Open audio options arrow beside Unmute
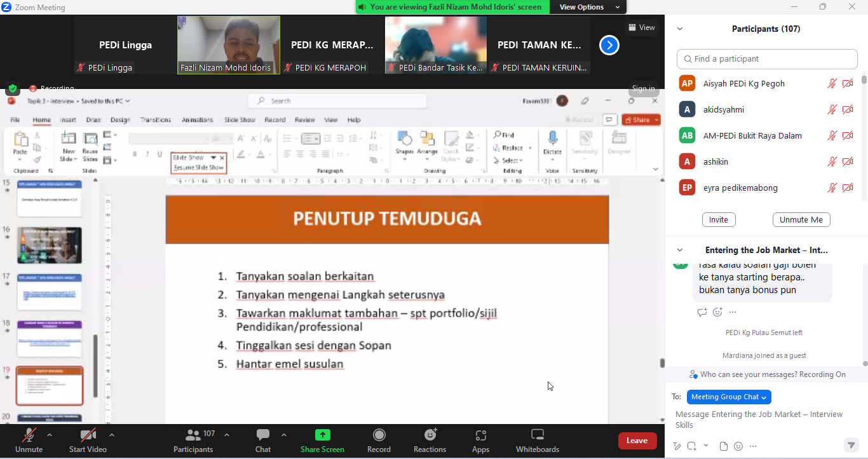Viewport: 868px width, 459px height. [50, 435]
